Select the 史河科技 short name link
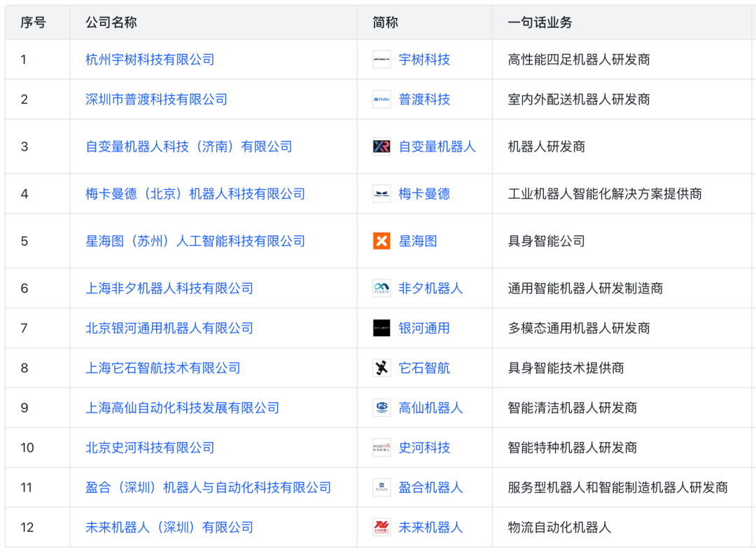Viewport: 756px width, 554px height. (x=424, y=448)
